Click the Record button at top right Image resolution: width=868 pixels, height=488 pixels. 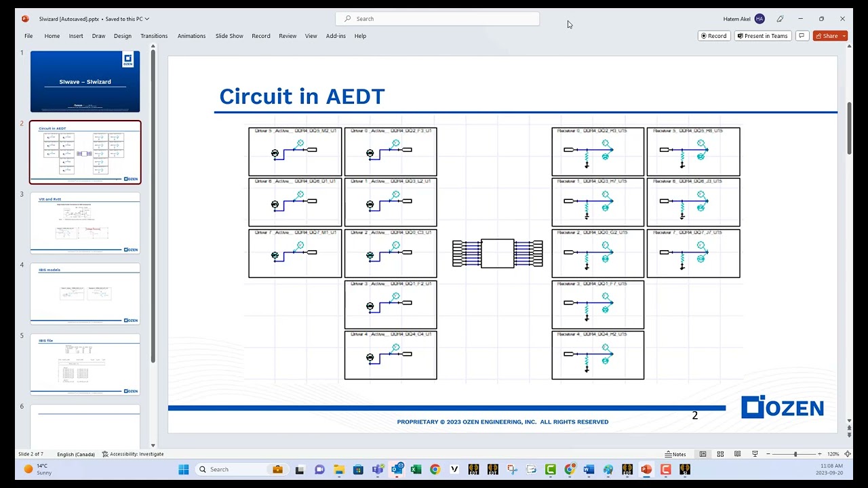click(x=714, y=36)
